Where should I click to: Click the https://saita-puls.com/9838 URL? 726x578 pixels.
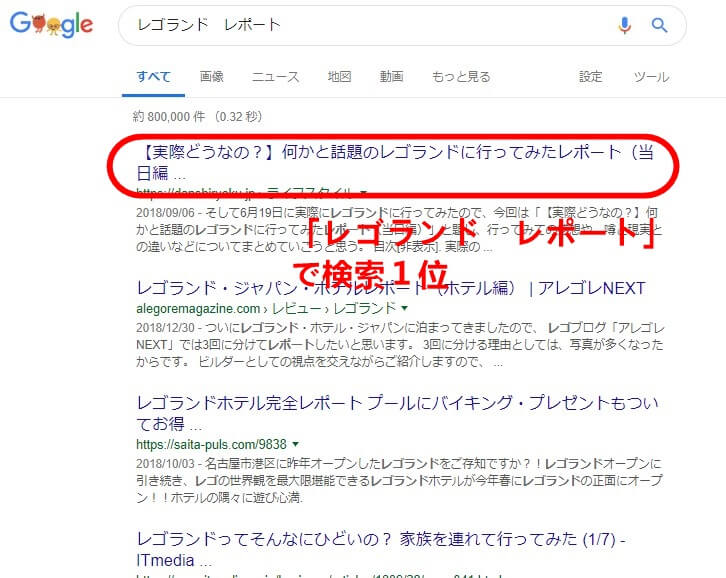211,445
